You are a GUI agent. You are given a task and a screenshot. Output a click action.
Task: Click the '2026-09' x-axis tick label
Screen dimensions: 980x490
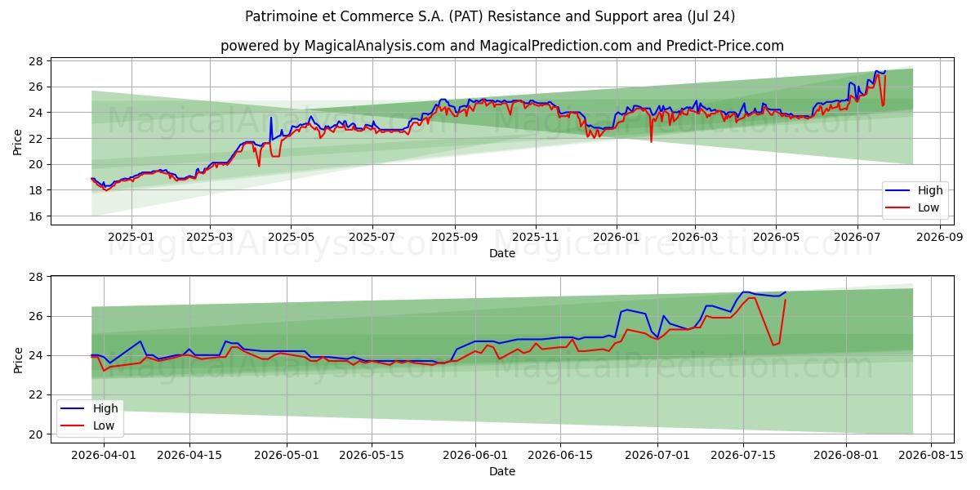(940, 236)
